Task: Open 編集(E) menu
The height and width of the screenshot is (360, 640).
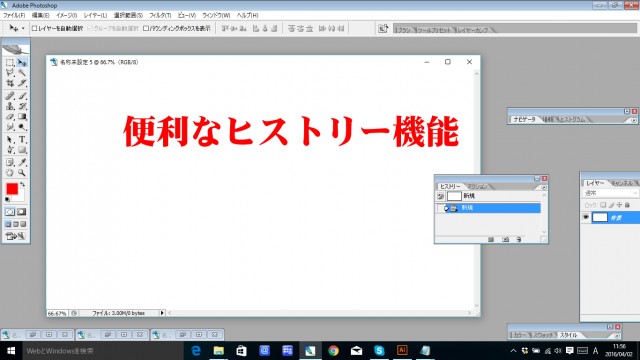Action: [40, 15]
